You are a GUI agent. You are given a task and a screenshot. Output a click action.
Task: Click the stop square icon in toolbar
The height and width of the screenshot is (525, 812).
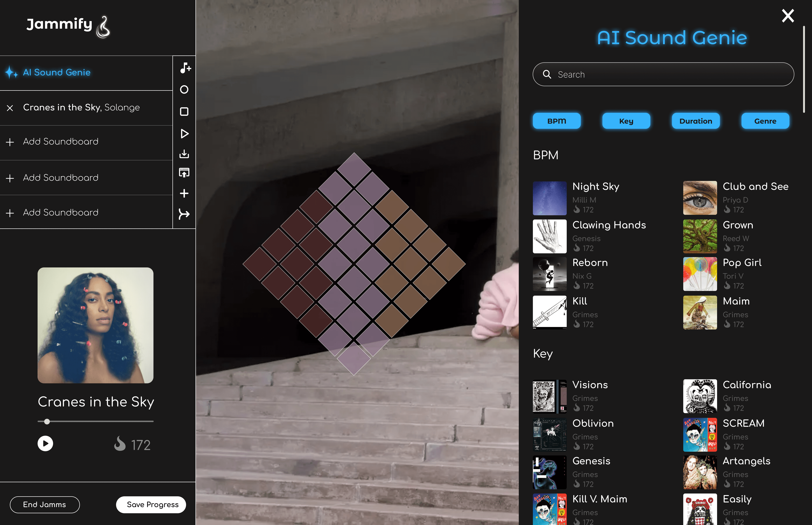point(184,112)
